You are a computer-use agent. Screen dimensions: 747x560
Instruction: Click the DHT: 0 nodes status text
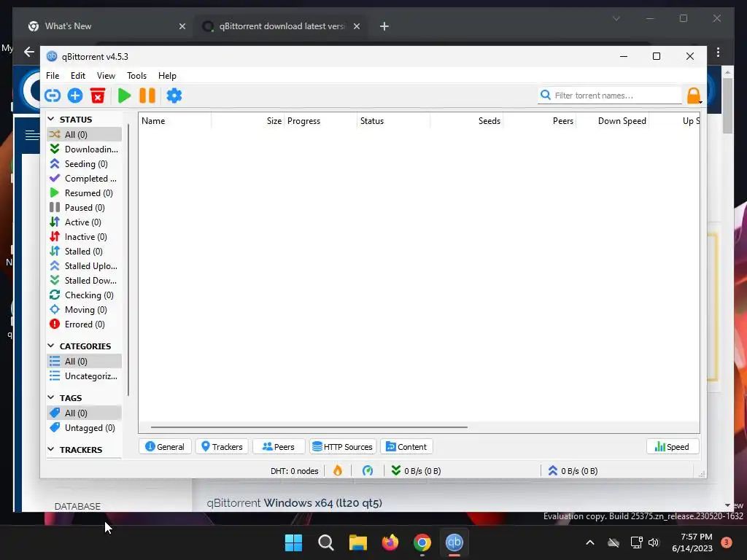295,471
